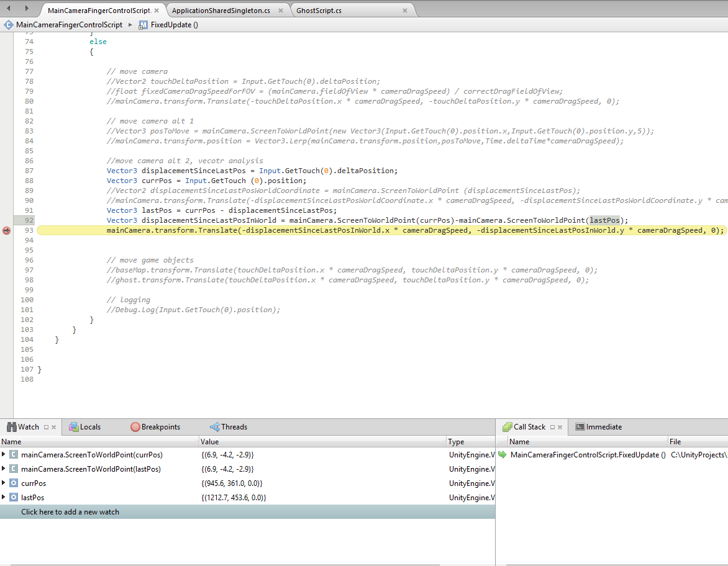Click the Immediate console icon
Viewport: 728px width, 566px height.
point(579,426)
